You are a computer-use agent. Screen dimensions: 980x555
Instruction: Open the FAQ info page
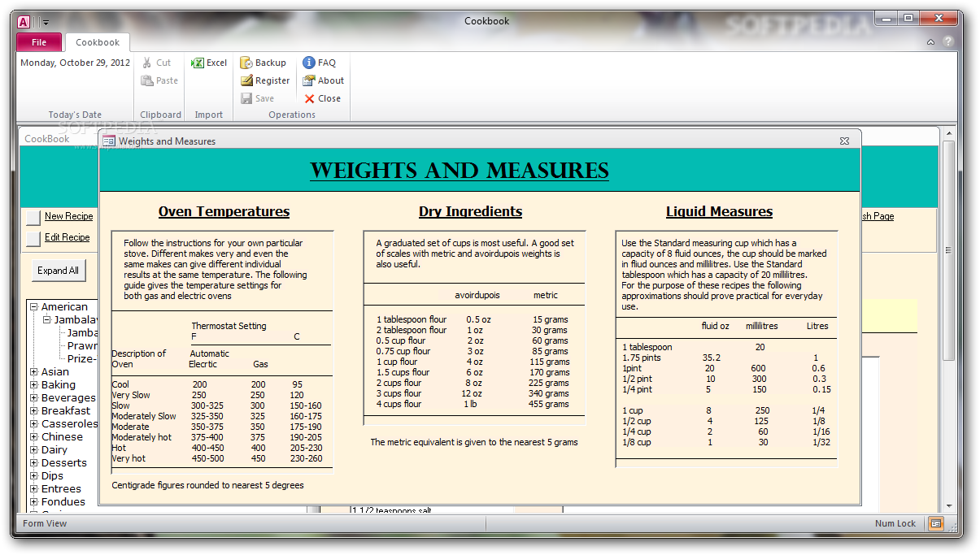point(319,63)
